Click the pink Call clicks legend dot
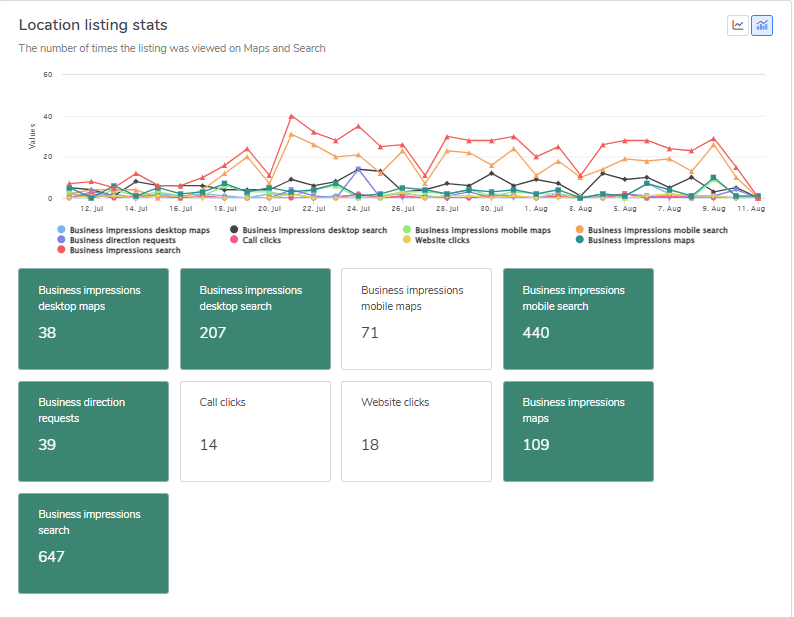This screenshot has width=794, height=617. (234, 240)
